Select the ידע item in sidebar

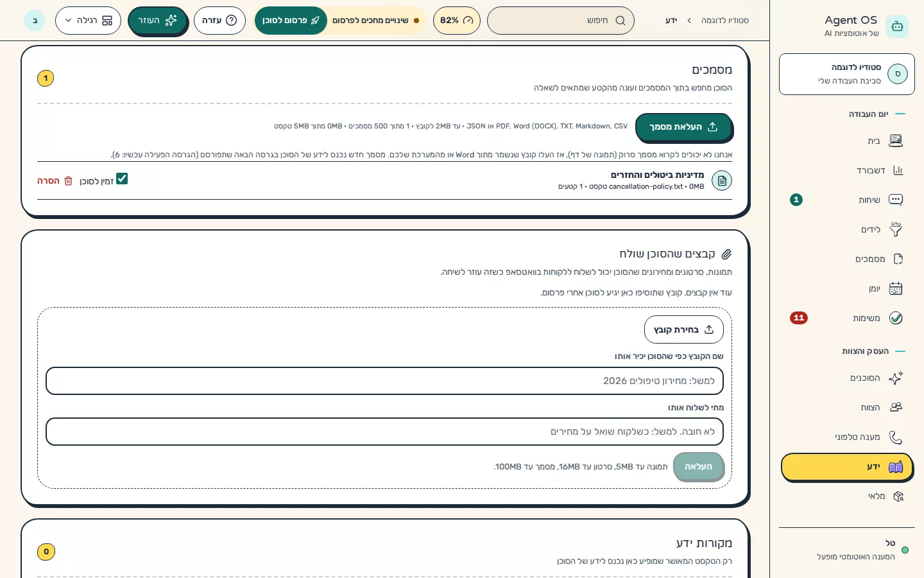(x=846, y=467)
